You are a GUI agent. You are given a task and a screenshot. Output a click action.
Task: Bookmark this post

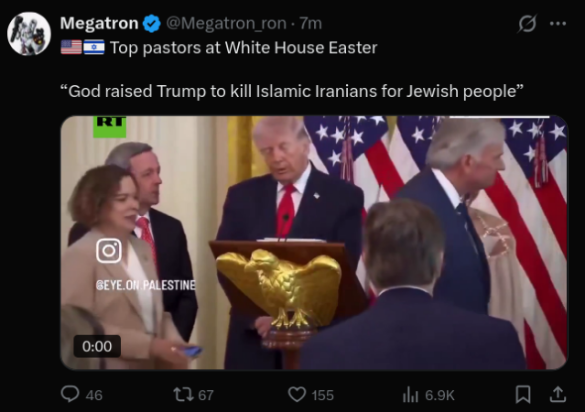pyautogui.click(x=523, y=394)
